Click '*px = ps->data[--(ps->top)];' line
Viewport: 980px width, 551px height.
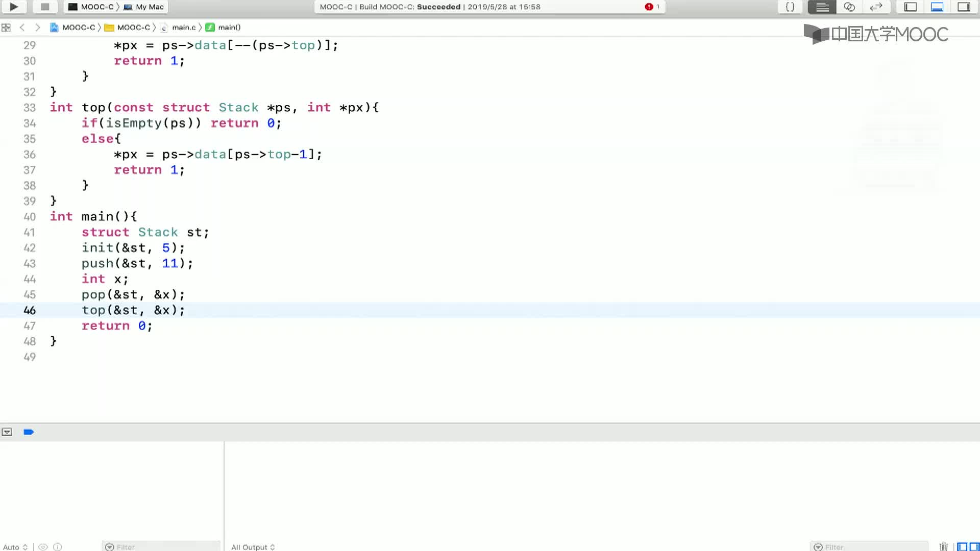226,45
